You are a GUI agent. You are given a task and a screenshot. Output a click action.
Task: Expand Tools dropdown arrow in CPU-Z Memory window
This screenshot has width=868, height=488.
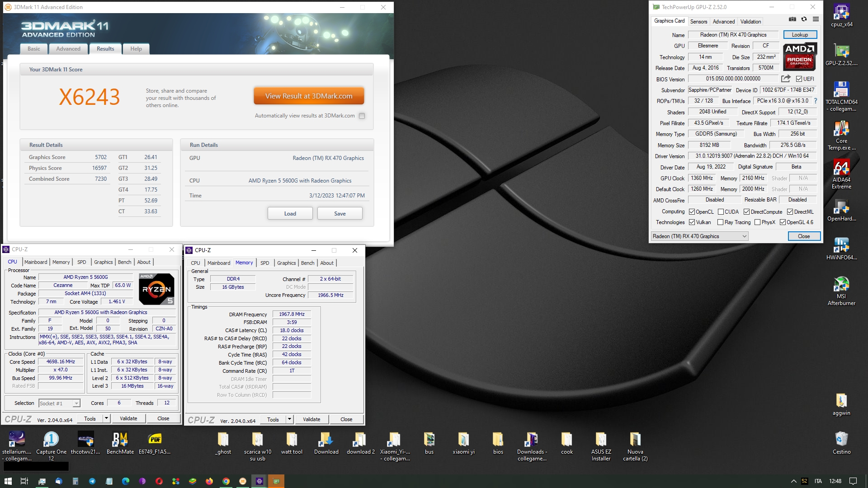point(290,419)
